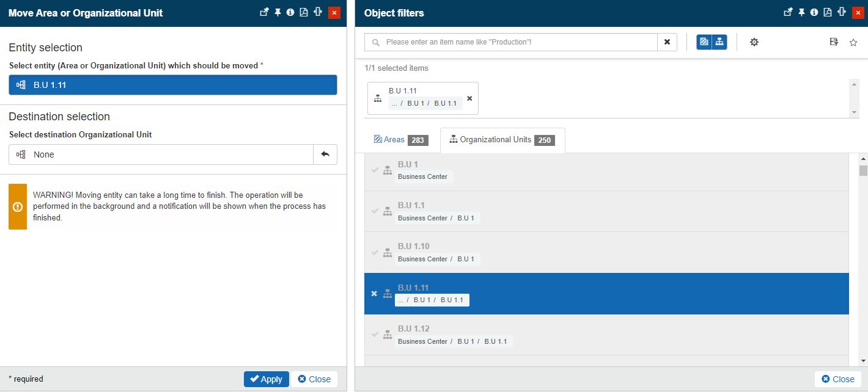Toggle the Organizational Units filter button in toolbar
Image resolution: width=868 pixels, height=392 pixels.
coord(719,42)
